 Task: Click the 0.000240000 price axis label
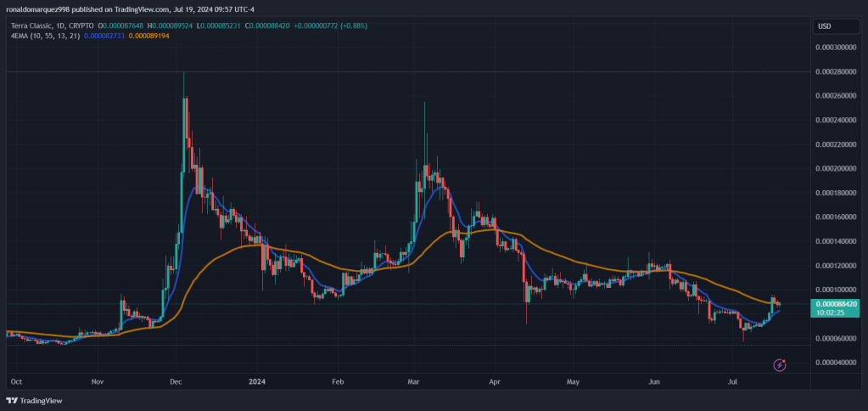pyautogui.click(x=837, y=121)
